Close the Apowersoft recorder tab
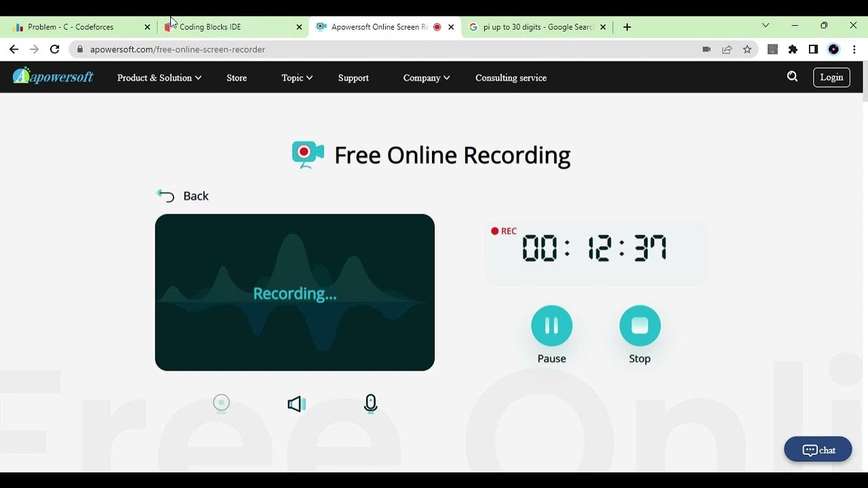The height and width of the screenshot is (488, 868). [451, 27]
